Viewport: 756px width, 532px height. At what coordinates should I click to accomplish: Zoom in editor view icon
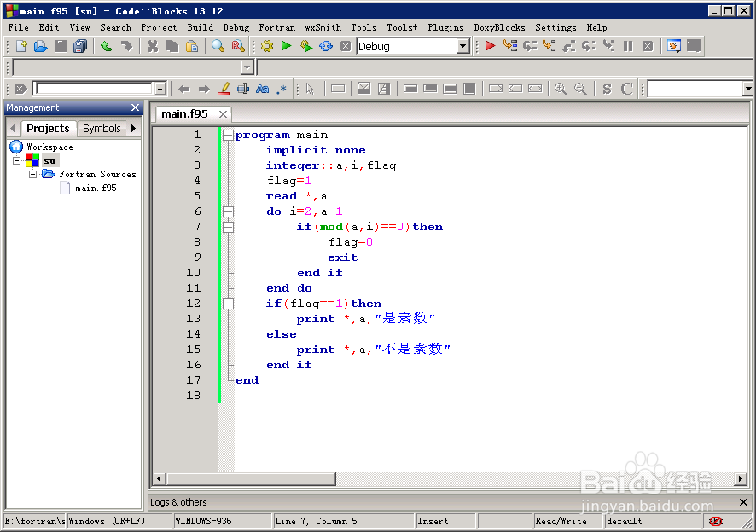(561, 89)
